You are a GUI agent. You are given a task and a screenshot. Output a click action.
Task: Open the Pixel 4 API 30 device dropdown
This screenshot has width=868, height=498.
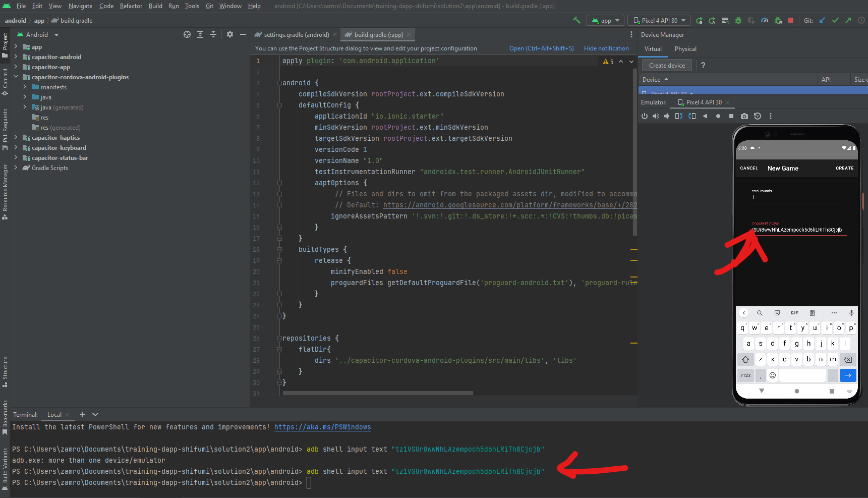point(659,21)
